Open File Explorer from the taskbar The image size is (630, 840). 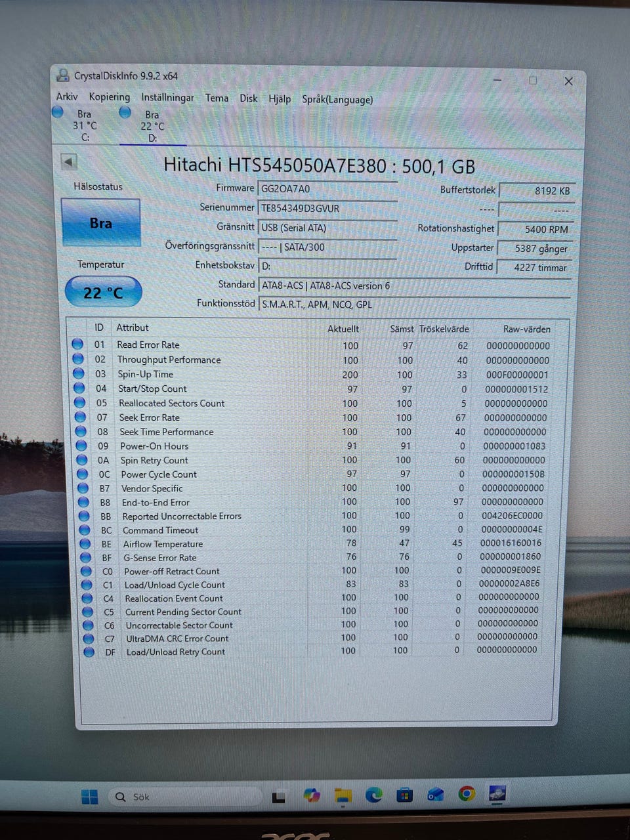point(343,796)
